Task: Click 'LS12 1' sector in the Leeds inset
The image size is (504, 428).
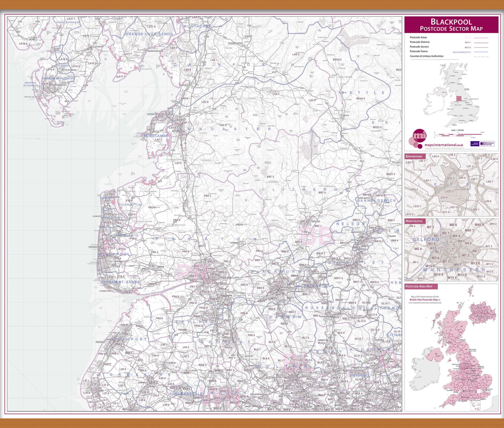Action: pos(417,206)
